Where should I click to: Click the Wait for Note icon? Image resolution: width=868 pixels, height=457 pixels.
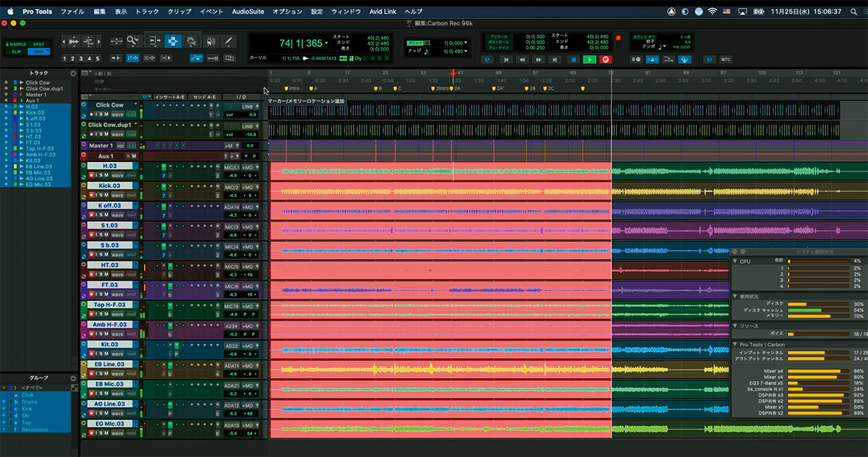(637, 59)
